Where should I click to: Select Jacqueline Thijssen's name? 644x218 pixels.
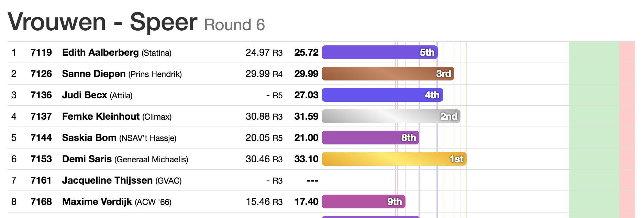click(x=107, y=180)
